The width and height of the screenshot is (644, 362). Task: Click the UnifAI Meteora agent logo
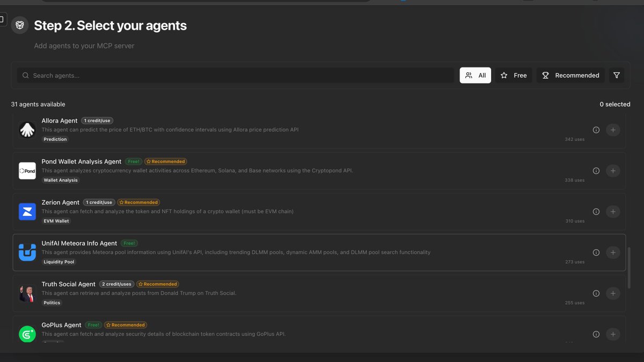coord(27,252)
